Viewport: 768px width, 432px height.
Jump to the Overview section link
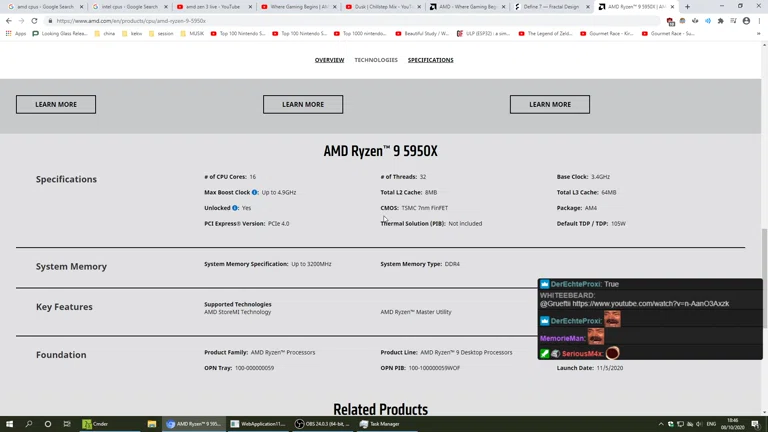[329, 60]
